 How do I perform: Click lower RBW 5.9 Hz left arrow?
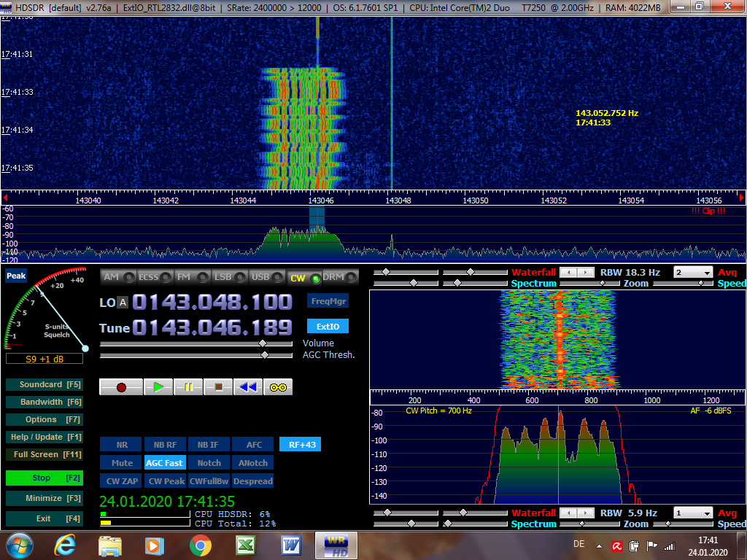568,513
